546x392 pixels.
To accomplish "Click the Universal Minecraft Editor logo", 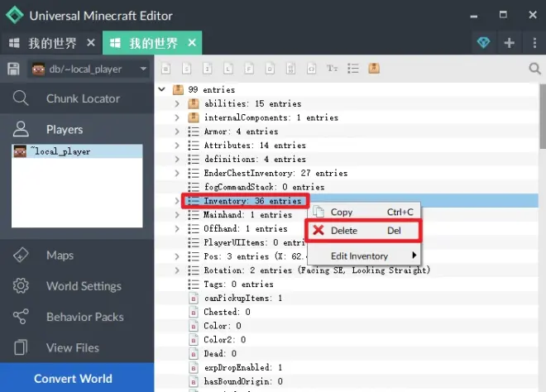I will (15, 16).
